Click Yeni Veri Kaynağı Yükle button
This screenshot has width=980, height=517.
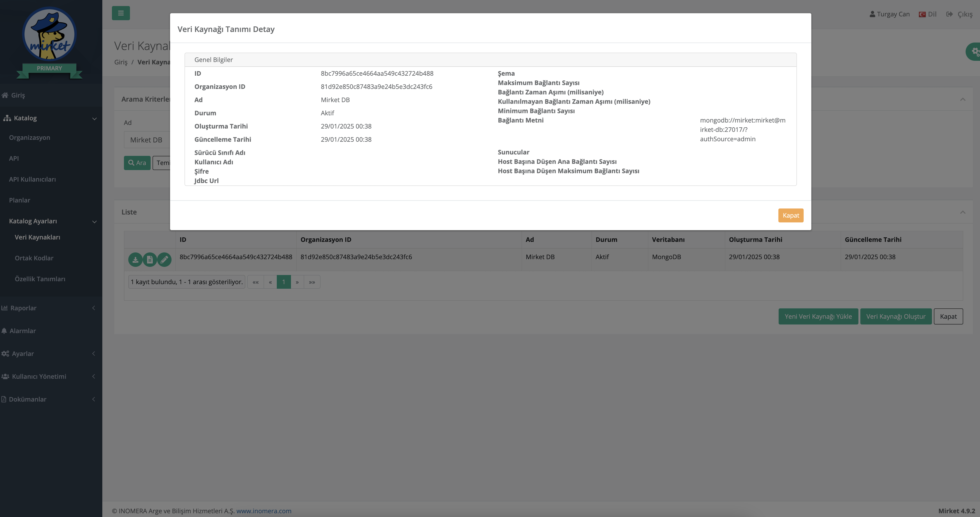(818, 316)
